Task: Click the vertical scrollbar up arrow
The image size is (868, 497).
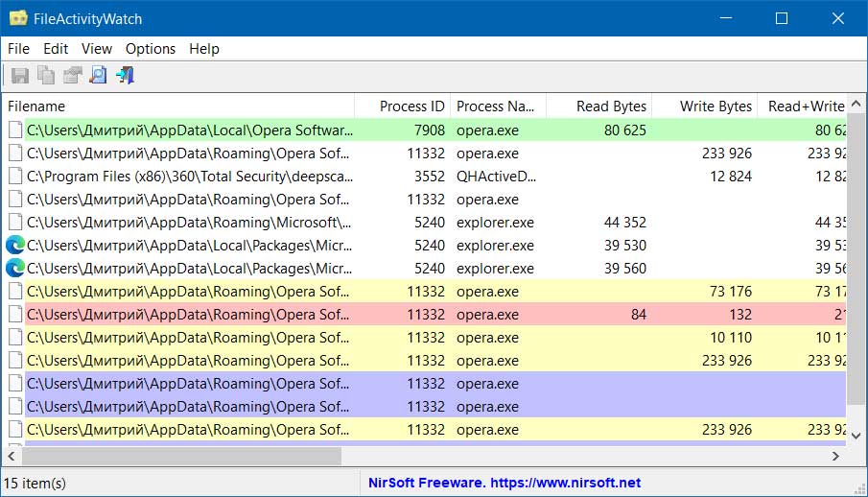Action: click(x=856, y=104)
